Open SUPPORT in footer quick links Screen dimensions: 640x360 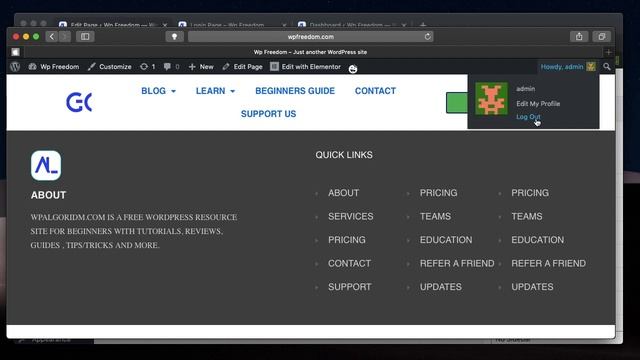coord(350,287)
